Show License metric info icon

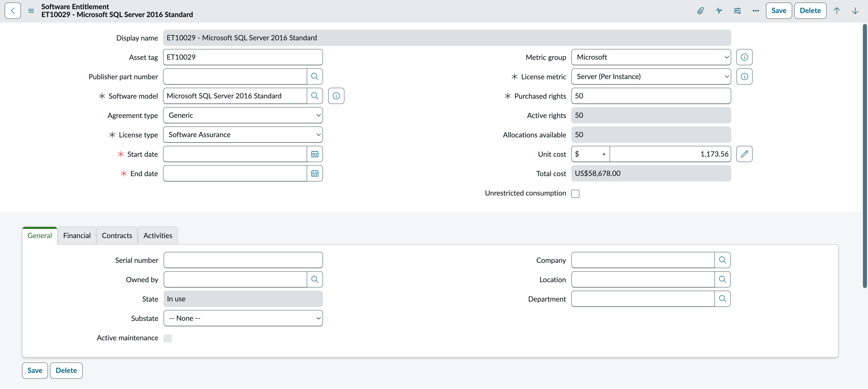[744, 76]
